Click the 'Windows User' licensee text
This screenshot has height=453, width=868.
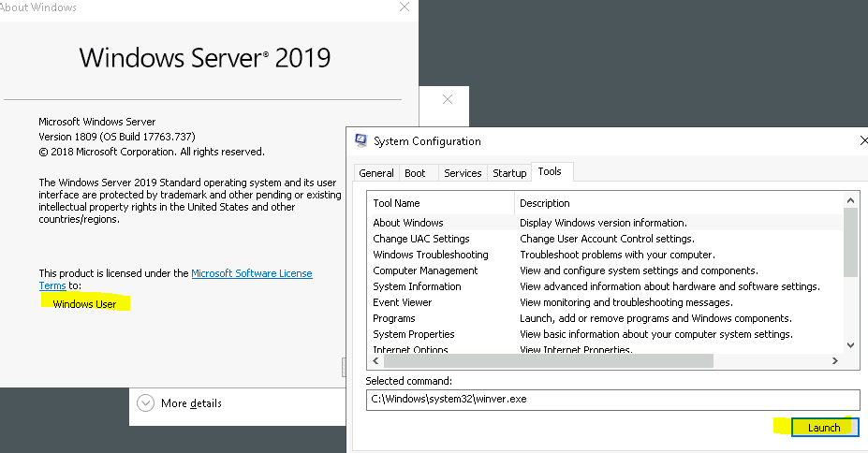pos(84,303)
